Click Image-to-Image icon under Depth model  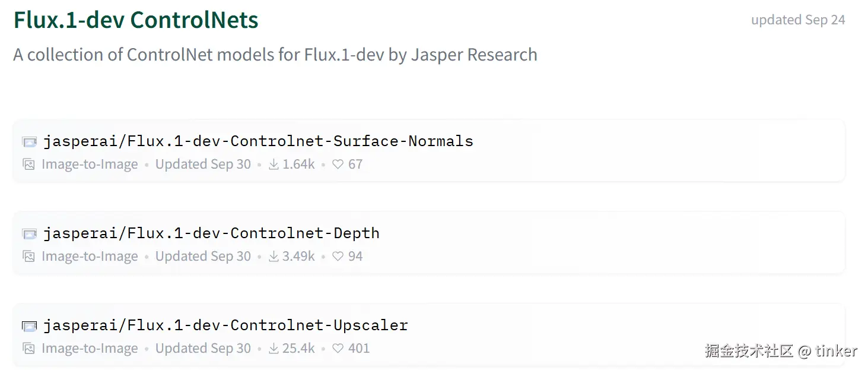[28, 257]
